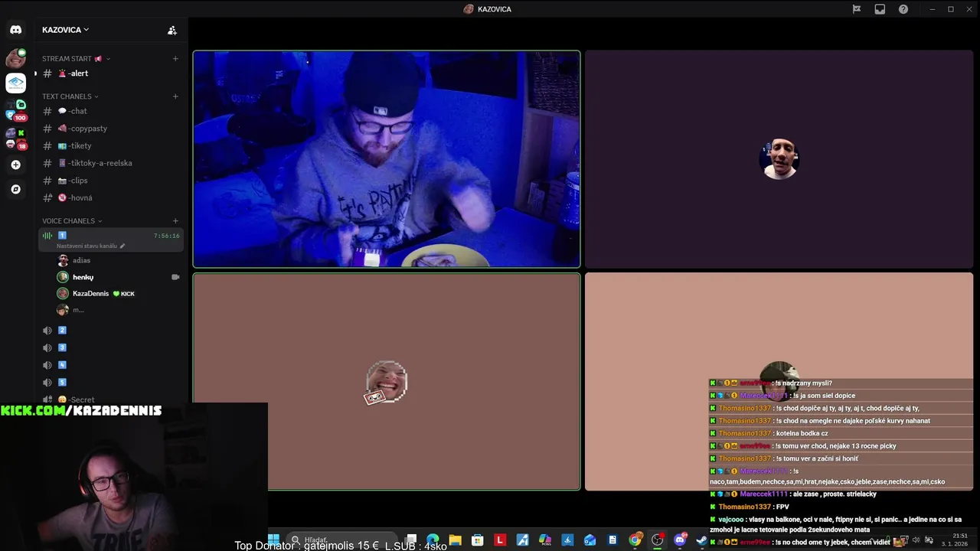Edit voice channel status pencil icon

[122, 246]
